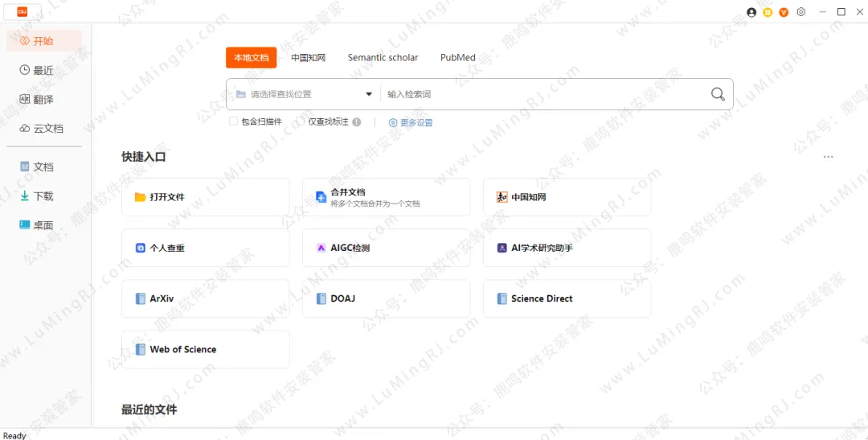Select 开始 in the sidebar
This screenshot has width=868, height=440.
pyautogui.click(x=43, y=41)
